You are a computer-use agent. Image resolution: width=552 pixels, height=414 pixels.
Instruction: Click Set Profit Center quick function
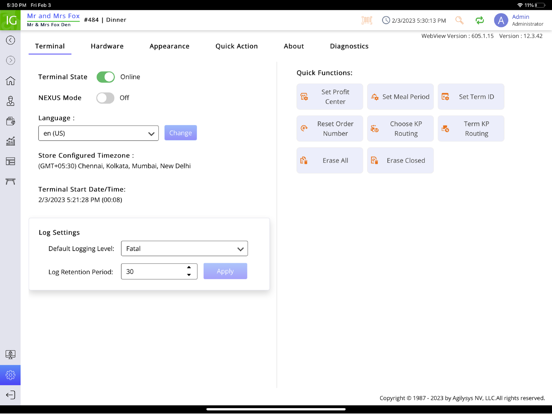(330, 96)
